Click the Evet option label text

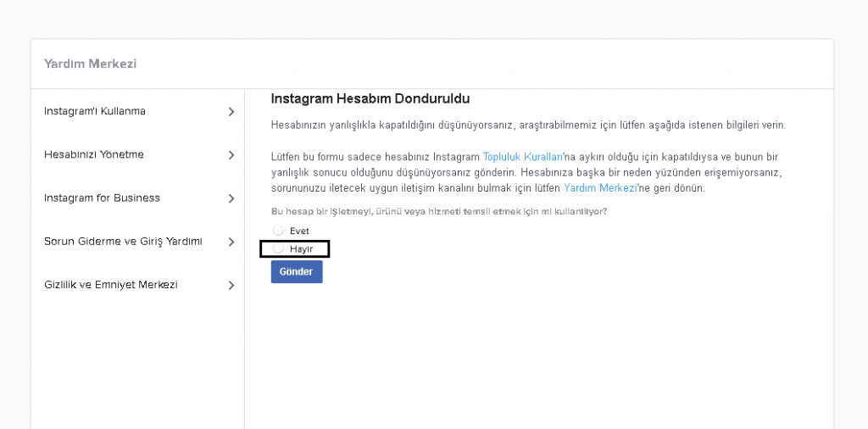point(299,231)
